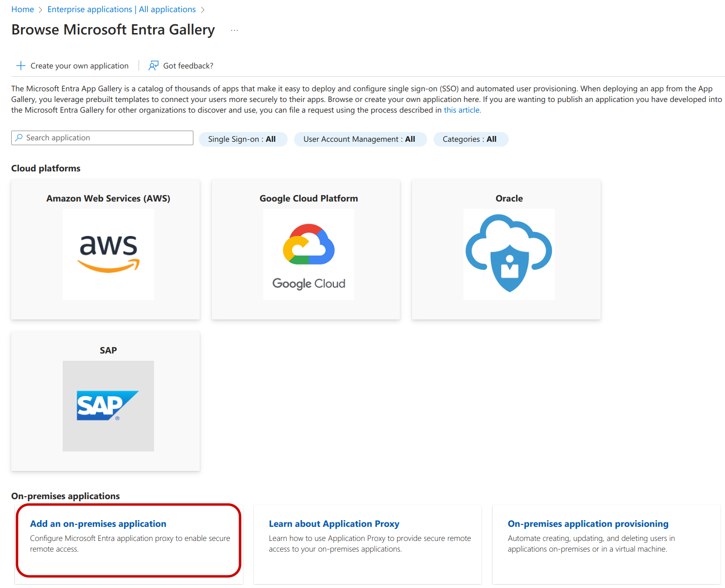This screenshot has height=588, width=725.
Task: Open the ellipsis more options menu
Action: pos(235,30)
